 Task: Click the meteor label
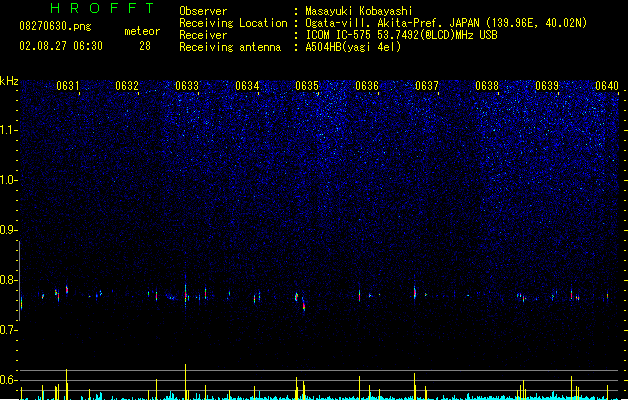tap(142, 31)
